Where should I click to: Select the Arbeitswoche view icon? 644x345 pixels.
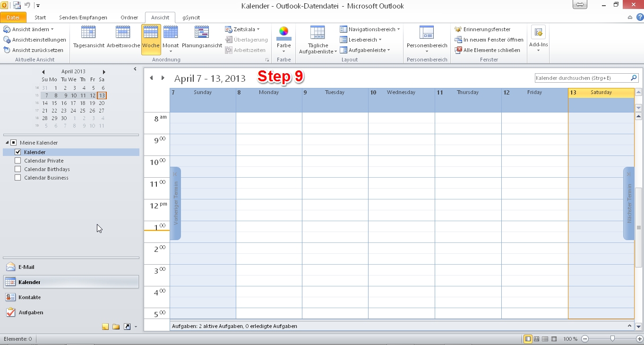coord(123,37)
